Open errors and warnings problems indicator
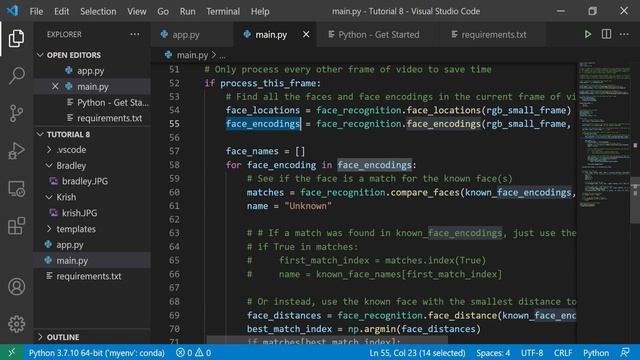Image resolution: width=640 pixels, height=360 pixels. [193, 353]
